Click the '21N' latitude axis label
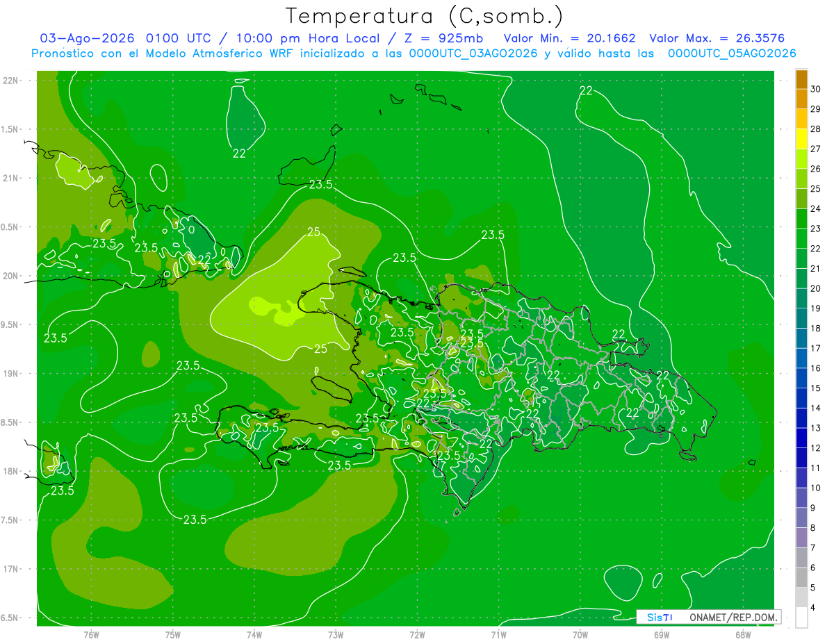This screenshot has width=834, height=644. [x=10, y=179]
